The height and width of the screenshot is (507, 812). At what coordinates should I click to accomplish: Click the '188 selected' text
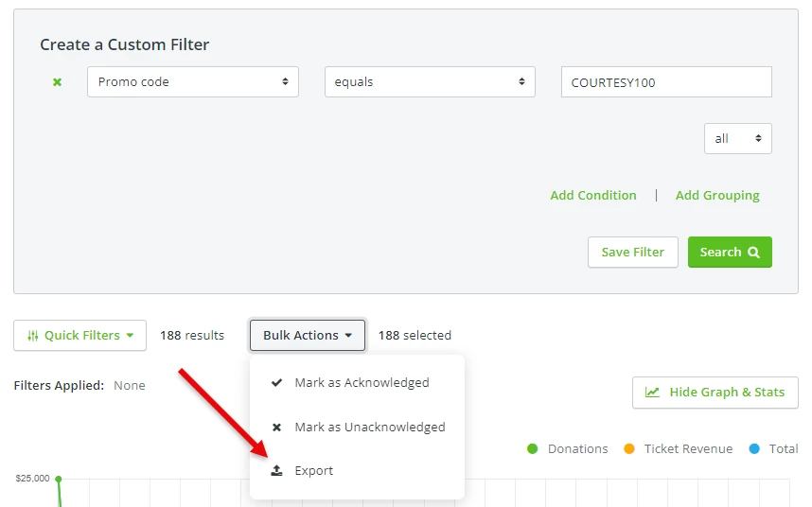point(415,335)
